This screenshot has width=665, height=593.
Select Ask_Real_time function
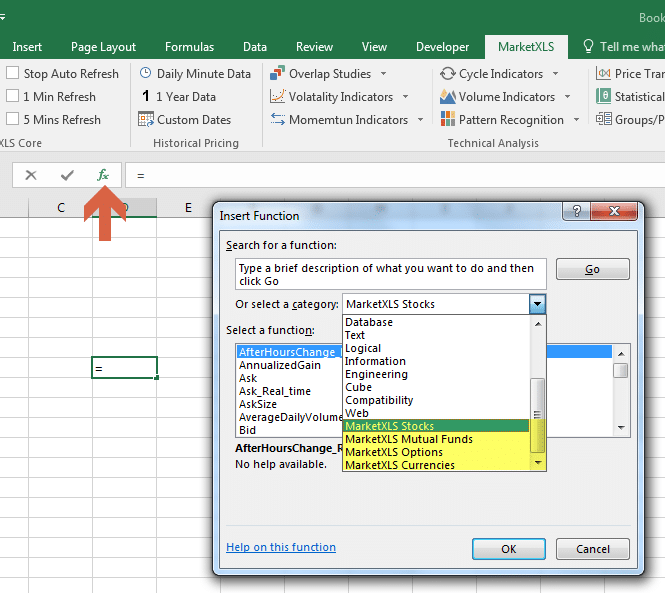[x=275, y=391]
